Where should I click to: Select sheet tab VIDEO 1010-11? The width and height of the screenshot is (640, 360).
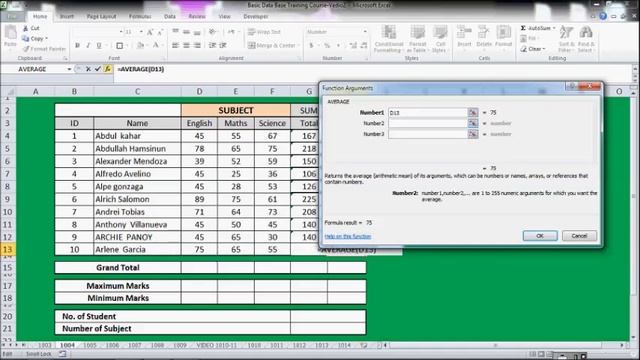coord(216,345)
